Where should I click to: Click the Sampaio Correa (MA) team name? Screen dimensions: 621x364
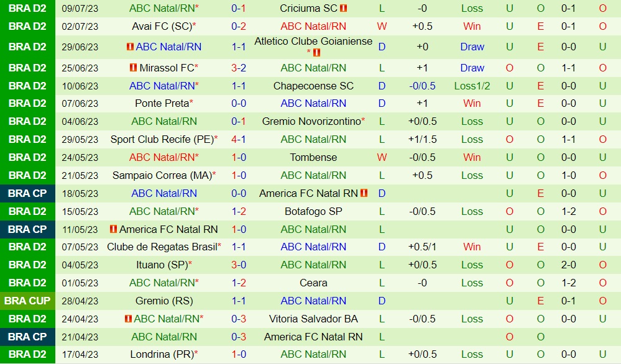[x=162, y=175]
